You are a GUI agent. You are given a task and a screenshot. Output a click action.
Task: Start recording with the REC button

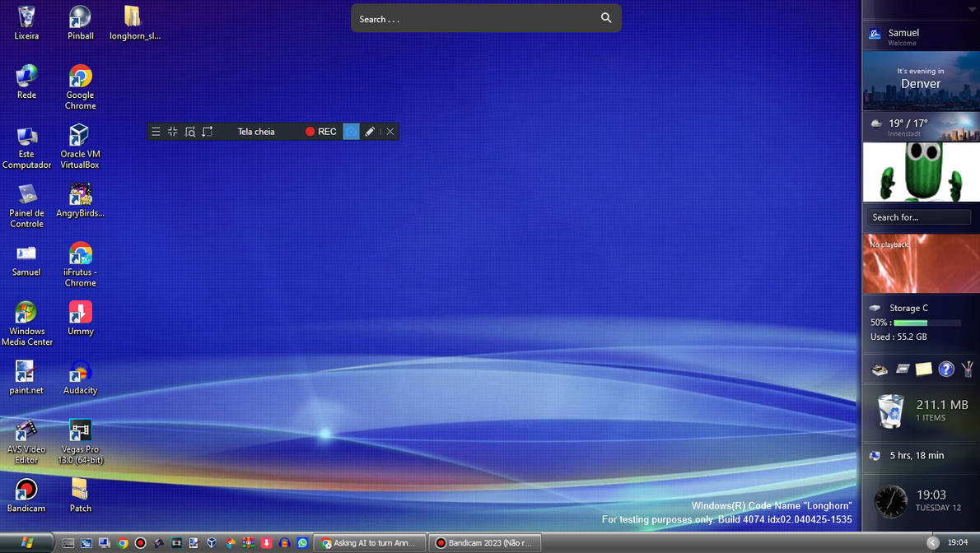320,131
